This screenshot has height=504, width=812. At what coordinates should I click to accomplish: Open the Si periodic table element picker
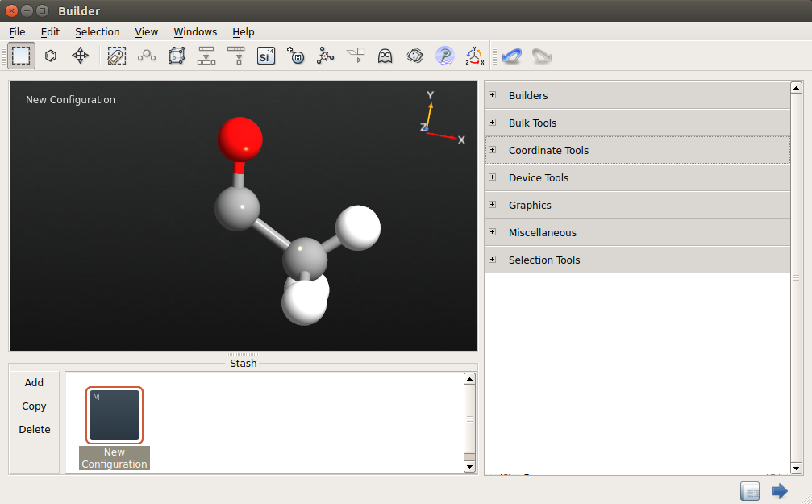[265, 56]
